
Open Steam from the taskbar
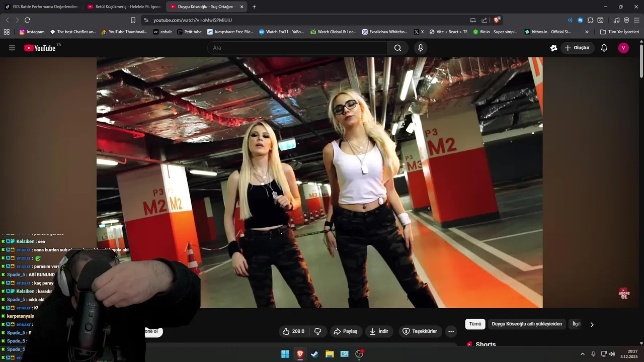[314, 354]
